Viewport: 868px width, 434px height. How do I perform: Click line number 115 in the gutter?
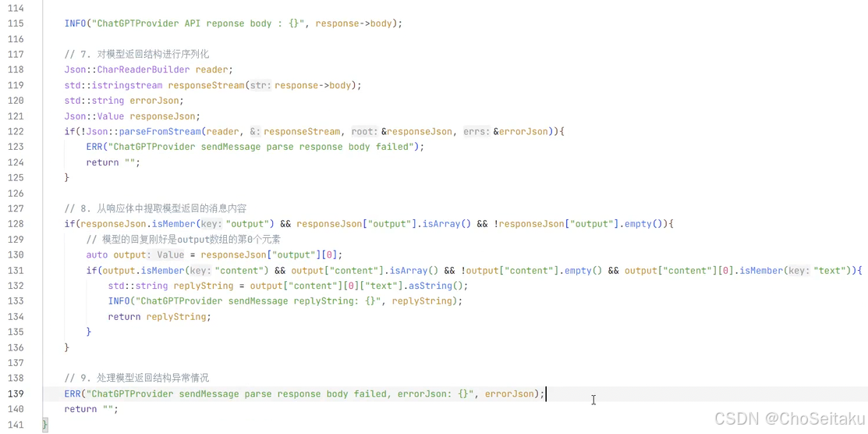point(15,24)
